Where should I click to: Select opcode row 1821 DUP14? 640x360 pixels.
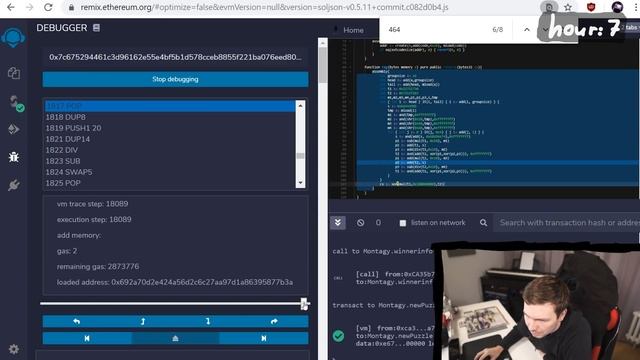[x=169, y=139]
